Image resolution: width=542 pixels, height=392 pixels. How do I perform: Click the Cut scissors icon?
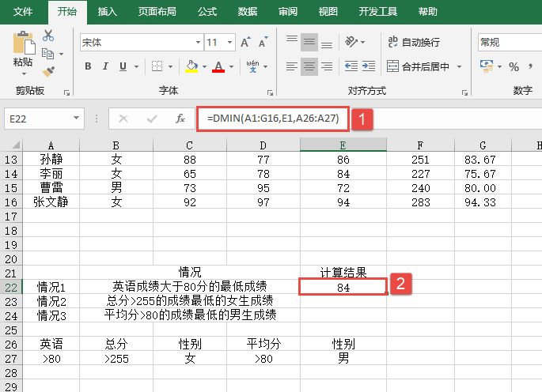48,36
